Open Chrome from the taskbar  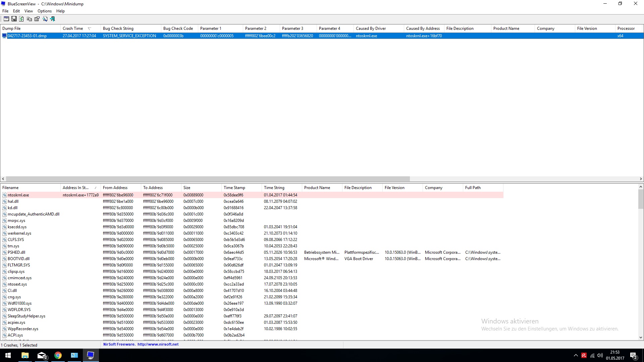click(58, 355)
